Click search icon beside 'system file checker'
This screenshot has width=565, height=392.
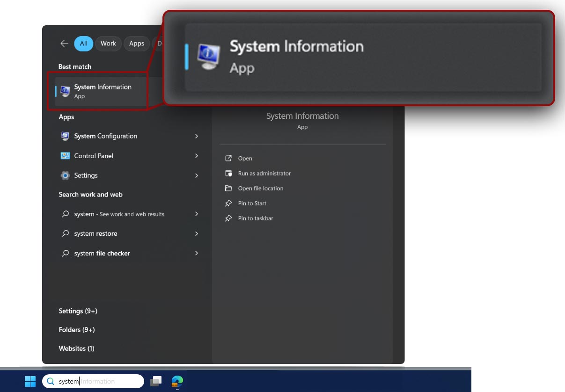[66, 253]
